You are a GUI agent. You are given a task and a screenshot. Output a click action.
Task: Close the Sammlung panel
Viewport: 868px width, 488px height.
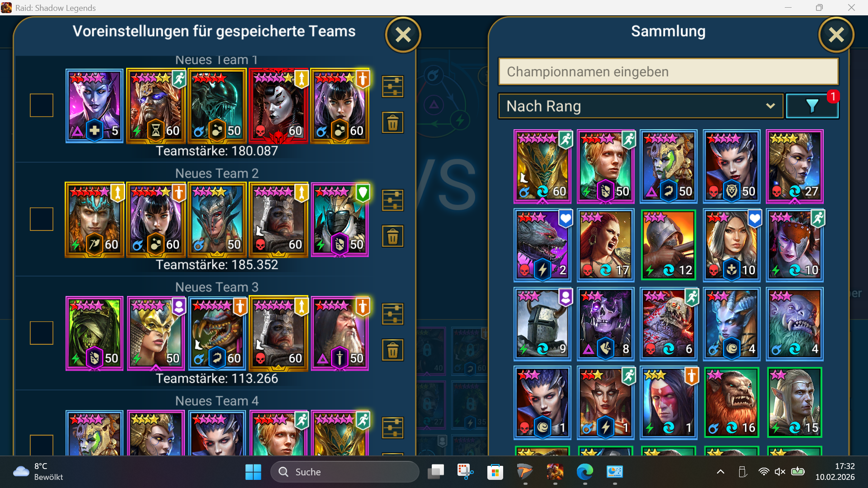click(836, 35)
